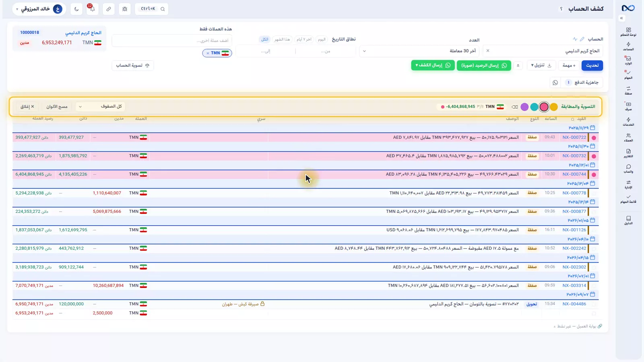Collapse the sidebar with double chevron
Image resolution: width=644 pixels, height=362 pixels.
621,18
